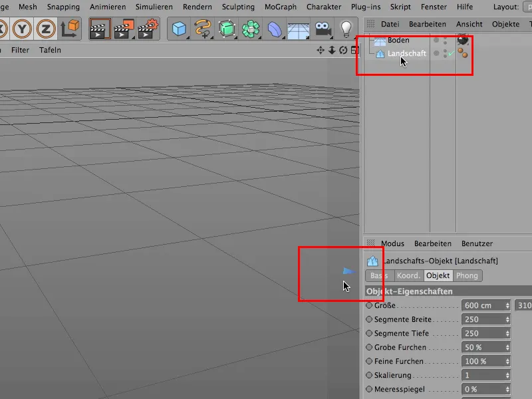Screen dimensions: 532x399
Task: Open the MoGraph array generator icon
Action: 251,29
